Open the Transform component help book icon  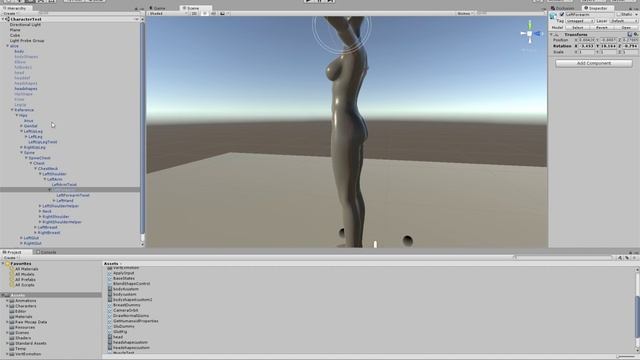click(x=630, y=35)
